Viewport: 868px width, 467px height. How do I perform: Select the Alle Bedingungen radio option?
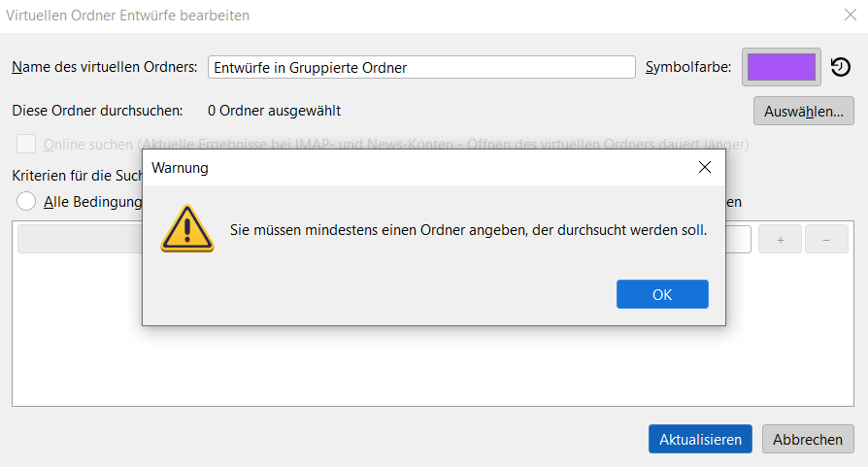tap(27, 201)
